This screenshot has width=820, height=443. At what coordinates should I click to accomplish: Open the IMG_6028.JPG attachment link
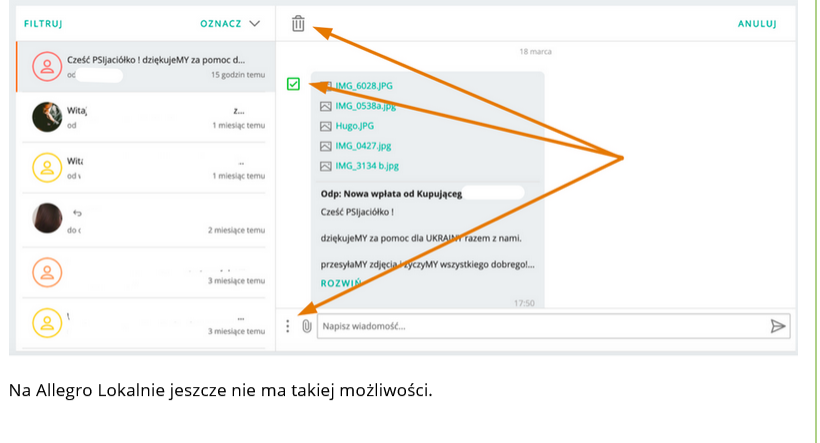[x=363, y=86]
